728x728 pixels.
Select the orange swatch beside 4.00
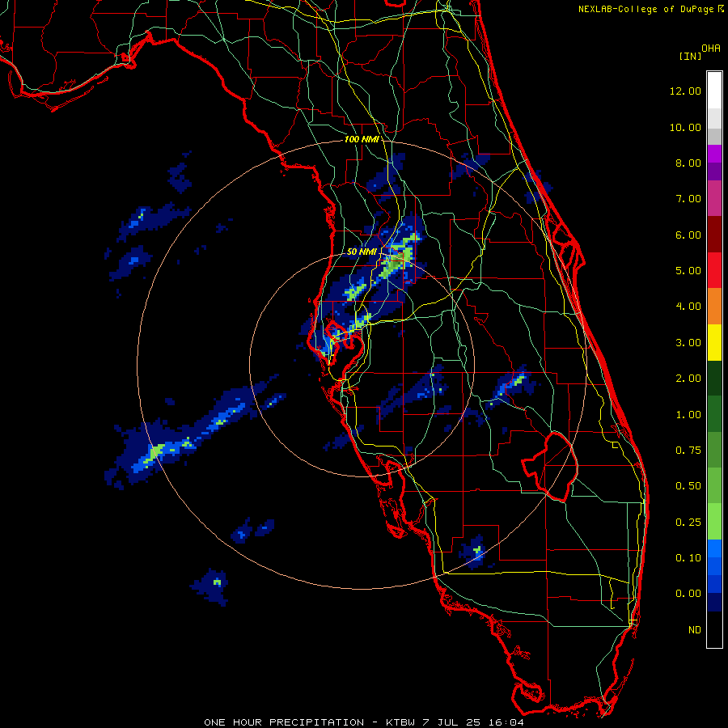tap(714, 307)
